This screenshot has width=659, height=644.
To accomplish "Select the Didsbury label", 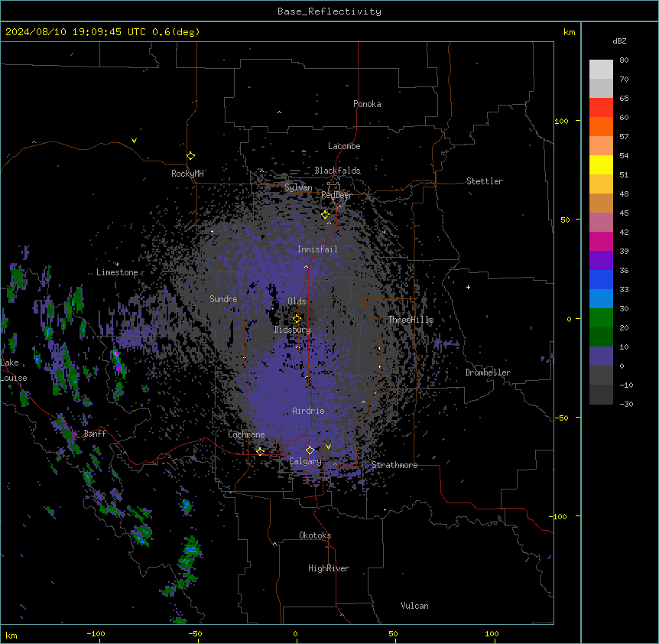I will [x=293, y=330].
